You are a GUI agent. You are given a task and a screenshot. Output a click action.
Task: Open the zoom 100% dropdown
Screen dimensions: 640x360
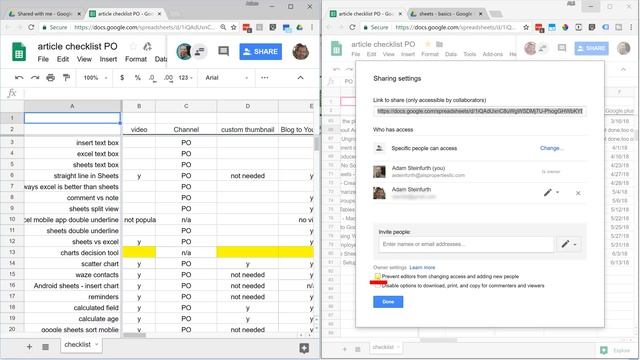(x=96, y=78)
